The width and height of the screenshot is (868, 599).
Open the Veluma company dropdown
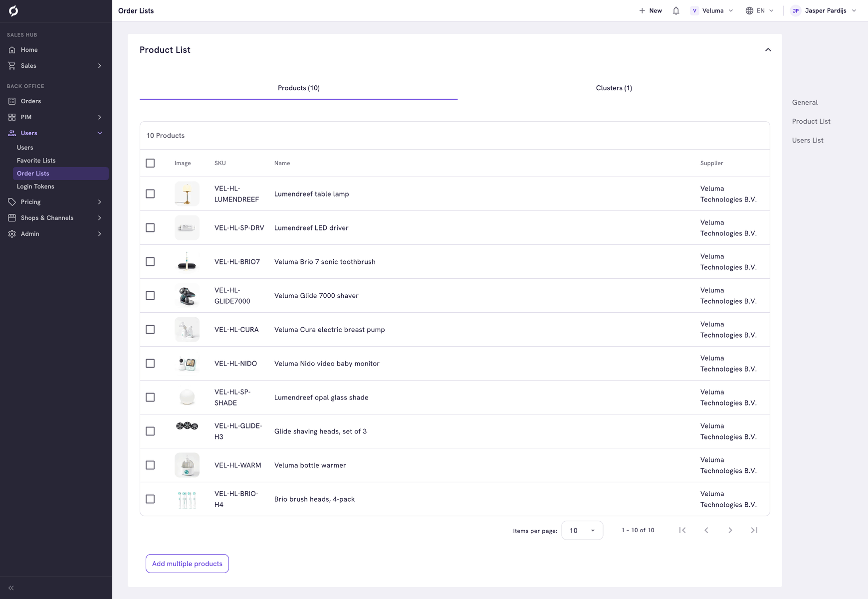coord(712,10)
